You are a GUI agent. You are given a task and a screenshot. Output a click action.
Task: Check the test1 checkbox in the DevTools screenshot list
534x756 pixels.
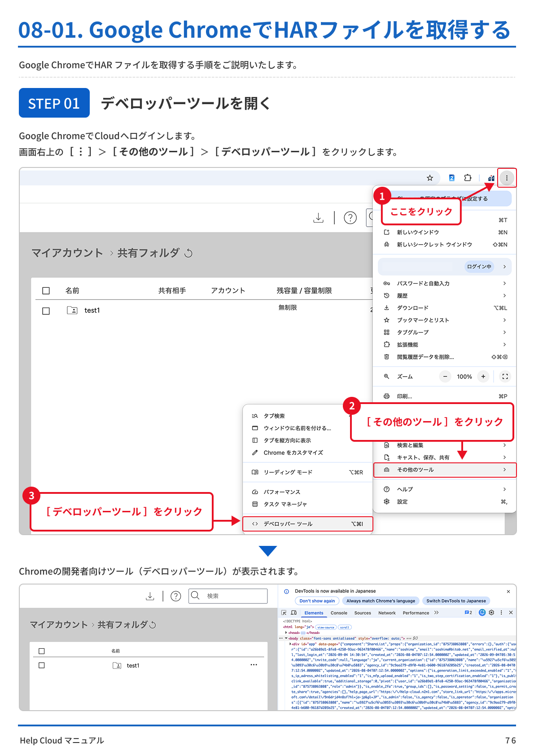[x=42, y=665]
